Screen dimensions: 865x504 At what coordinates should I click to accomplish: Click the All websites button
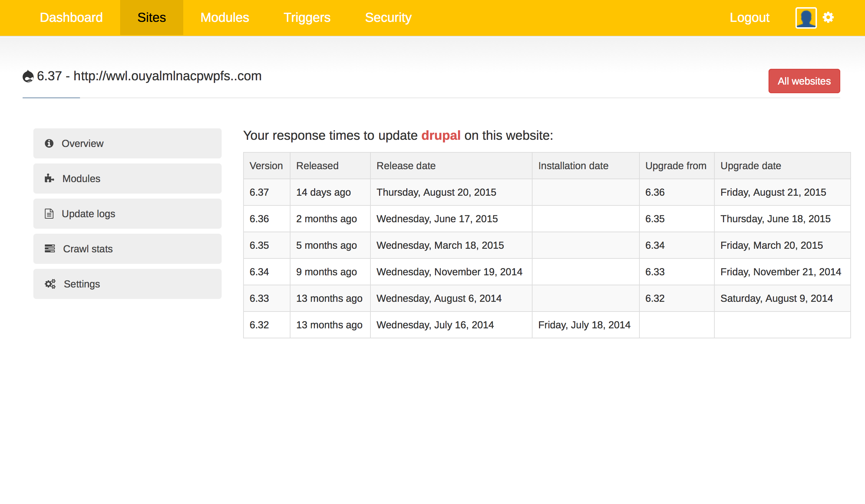(804, 81)
